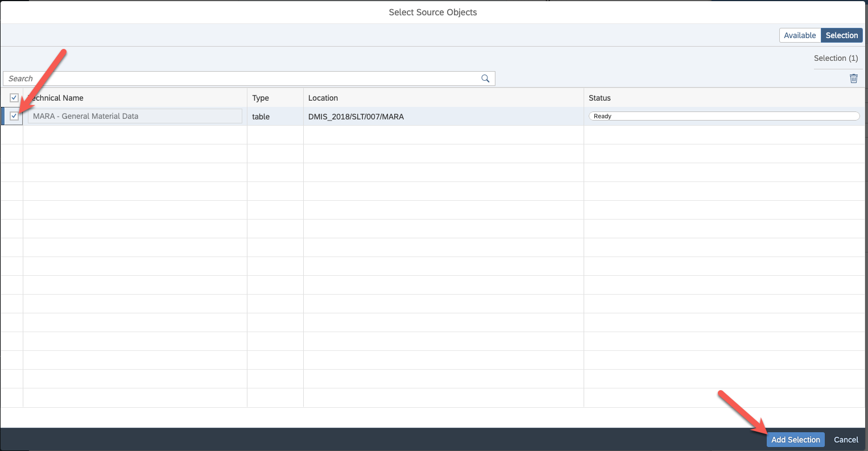Image resolution: width=868 pixels, height=451 pixels.
Task: Toggle the select-all checkbox in table header
Action: click(x=14, y=98)
